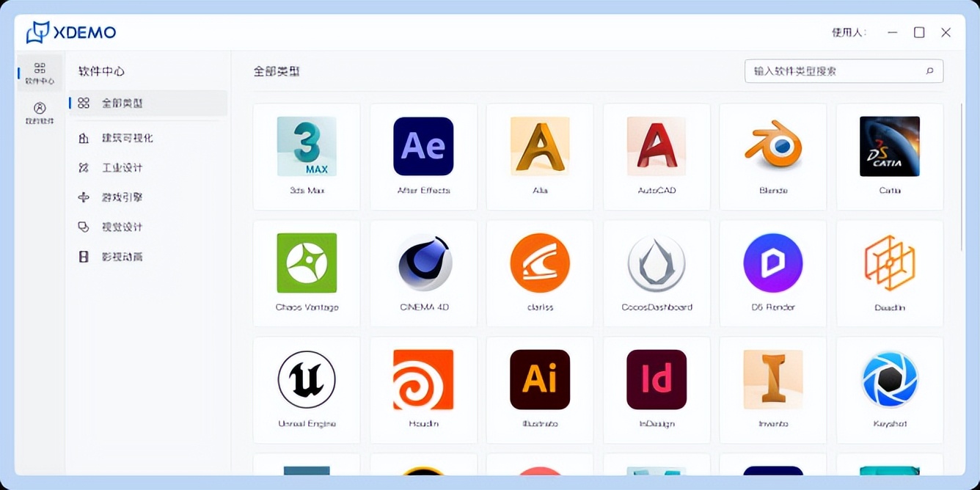The width and height of the screenshot is (980, 490).
Task: Click the InDesign icon
Action: pyautogui.click(x=657, y=379)
